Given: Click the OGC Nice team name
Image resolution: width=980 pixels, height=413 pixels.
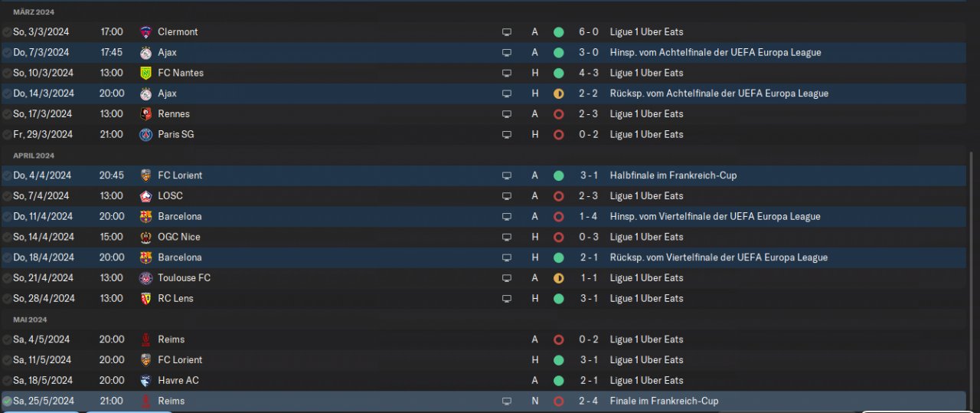Looking at the screenshot, I should pos(179,237).
